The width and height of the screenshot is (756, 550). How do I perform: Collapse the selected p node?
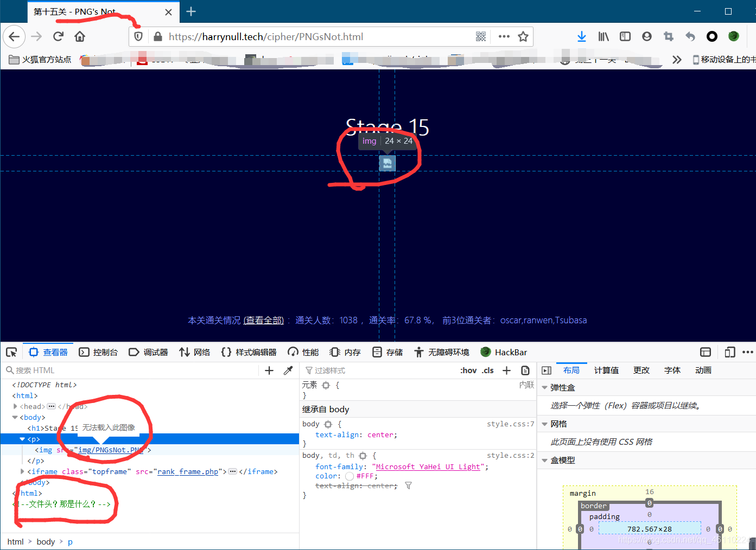(x=22, y=439)
